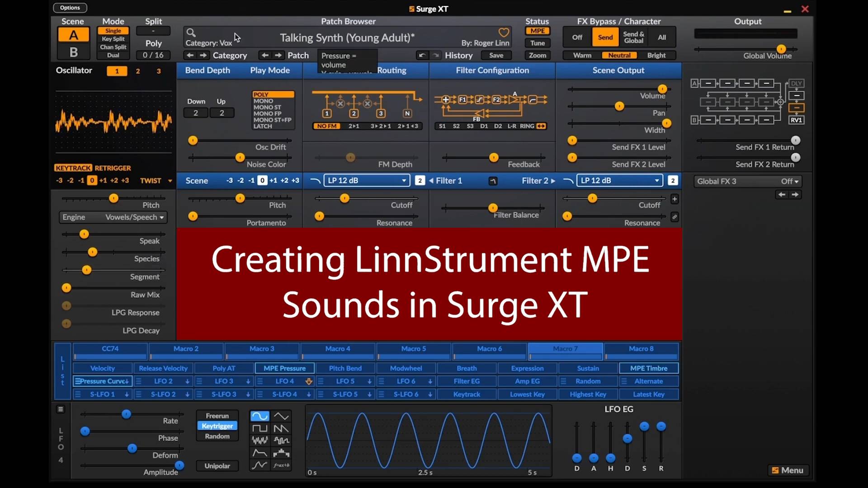Click the Keytrigger LFO mode icon
The height and width of the screenshot is (488, 868).
(217, 426)
